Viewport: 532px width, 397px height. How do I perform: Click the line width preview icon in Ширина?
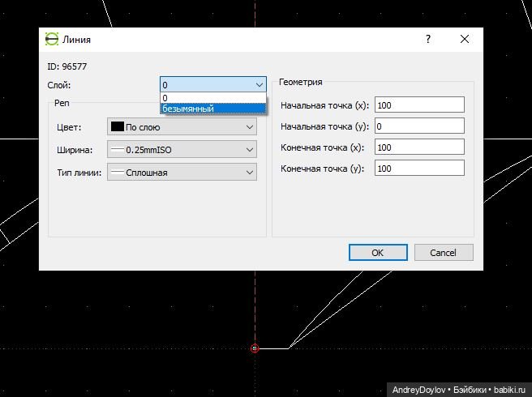(x=118, y=150)
